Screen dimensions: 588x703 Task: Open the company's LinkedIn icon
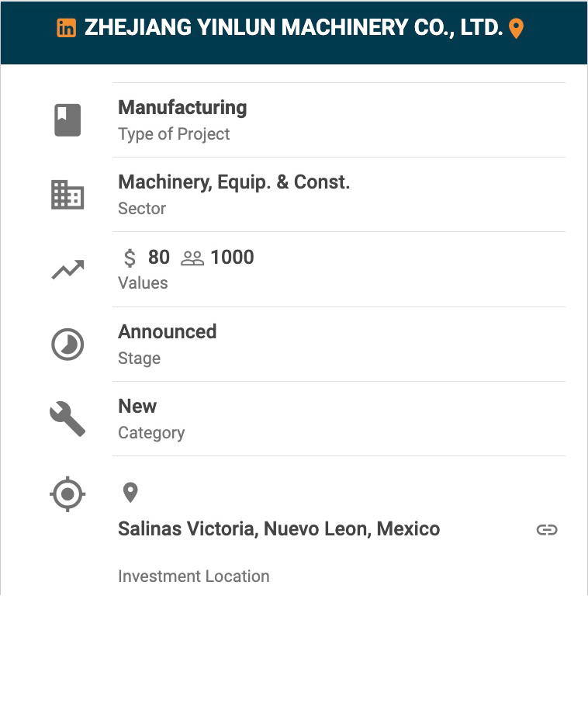[67, 29]
